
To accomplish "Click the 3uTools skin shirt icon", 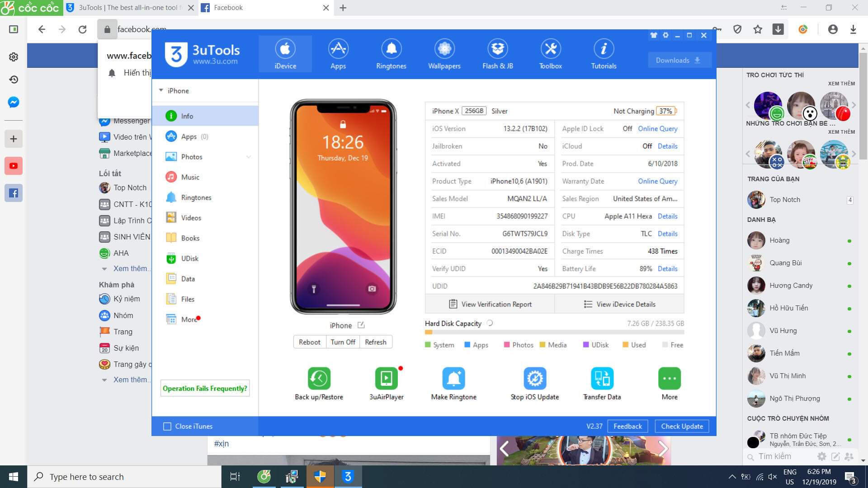I will click(x=653, y=35).
